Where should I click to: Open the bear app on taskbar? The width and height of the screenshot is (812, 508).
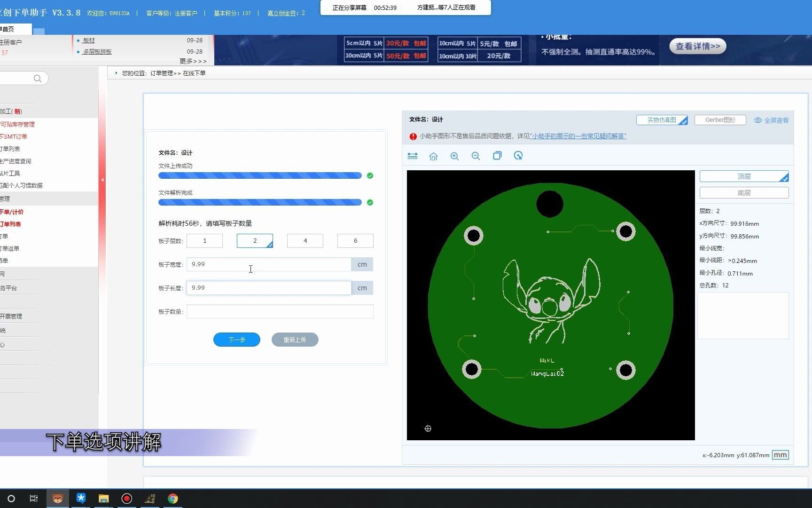(58, 499)
